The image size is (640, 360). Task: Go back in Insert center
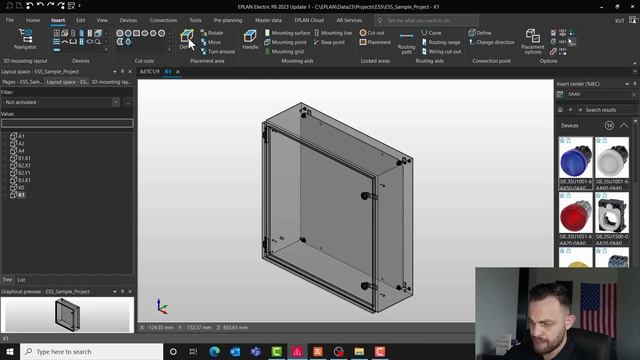pyautogui.click(x=571, y=110)
